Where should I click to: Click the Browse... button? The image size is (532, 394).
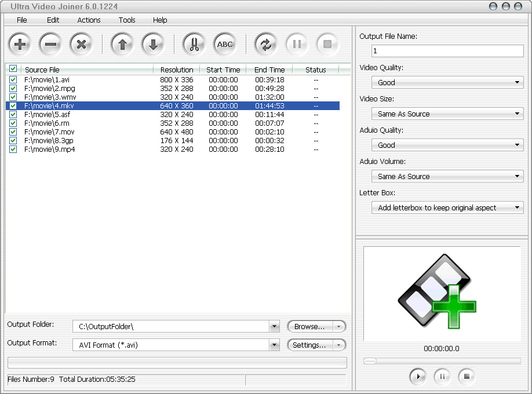(x=311, y=326)
